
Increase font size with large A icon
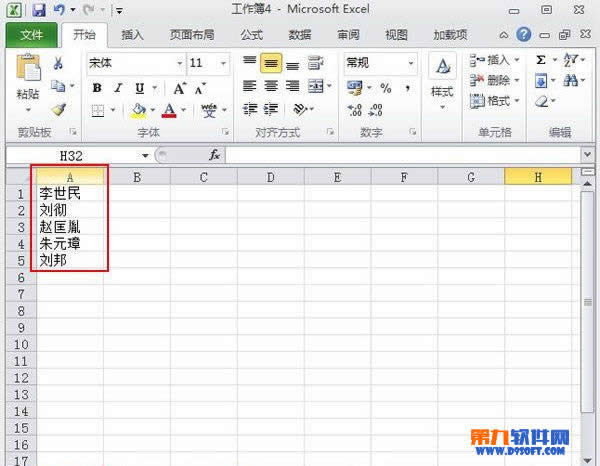coord(179,88)
